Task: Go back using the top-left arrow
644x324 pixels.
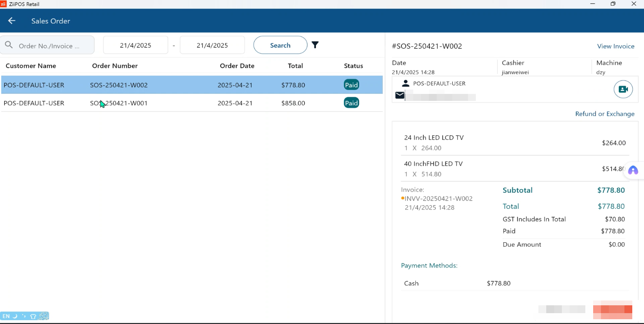Action: [x=12, y=21]
